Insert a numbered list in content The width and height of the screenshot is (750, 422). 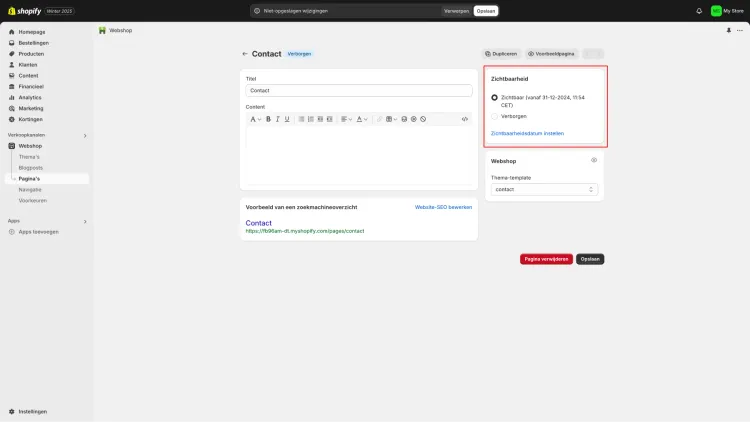point(311,119)
